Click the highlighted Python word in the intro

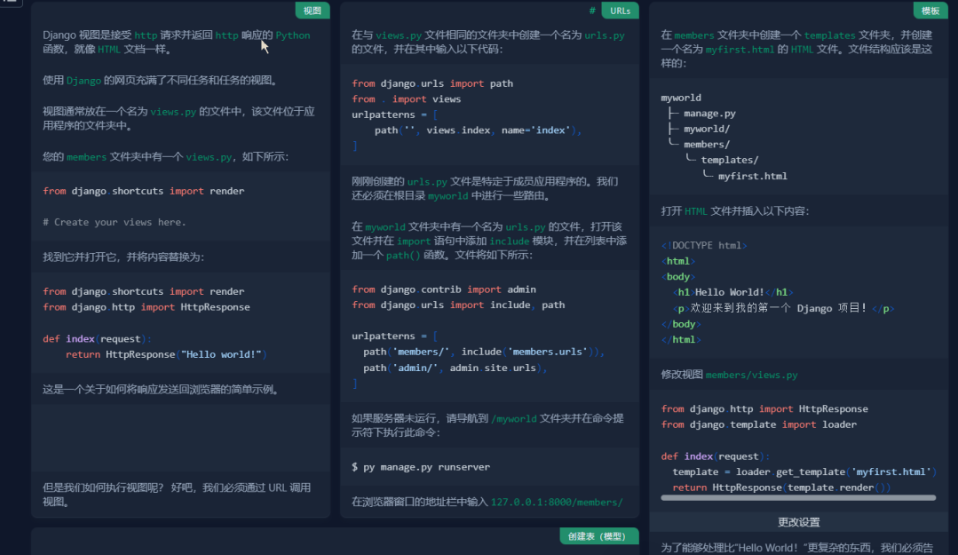click(293, 35)
